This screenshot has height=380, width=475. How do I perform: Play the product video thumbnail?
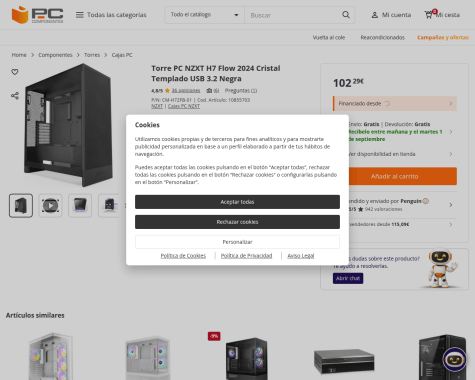coord(50,205)
